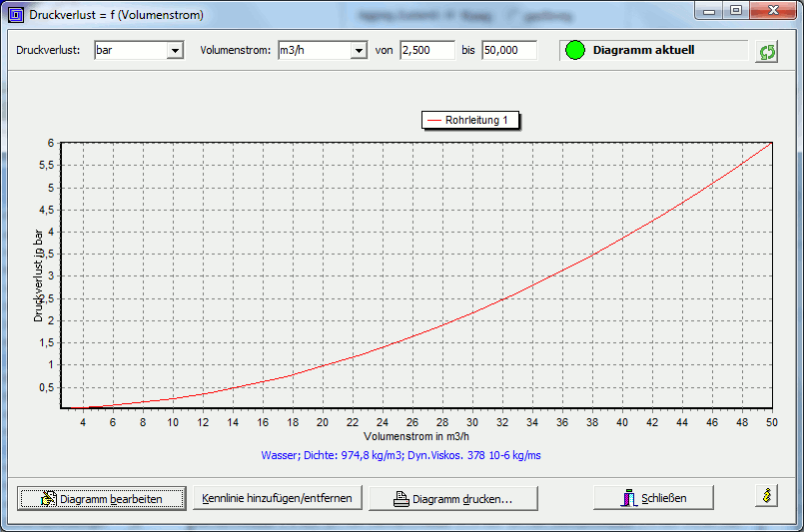This screenshot has height=532, width=804.
Task: Maximize the Druckverlust diagram window
Action: click(736, 12)
